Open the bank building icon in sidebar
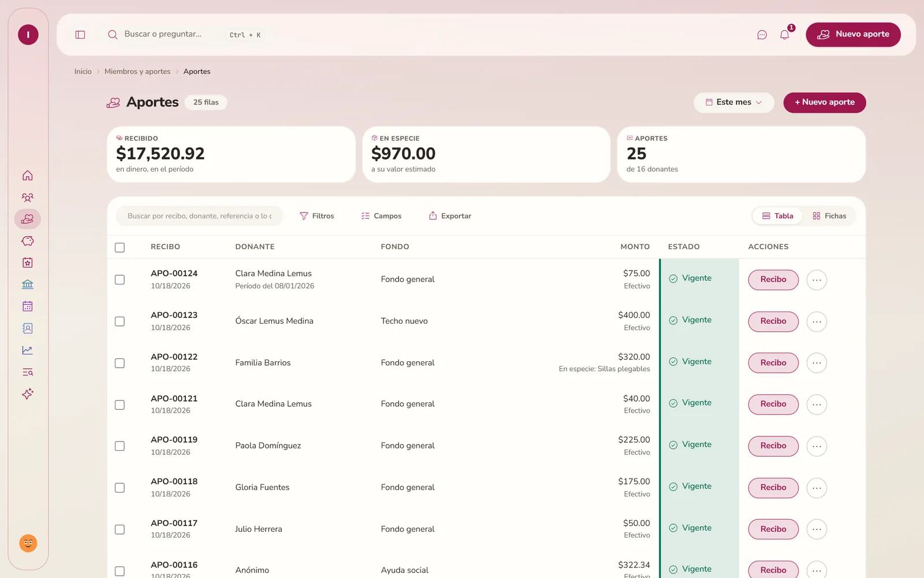 point(28,284)
